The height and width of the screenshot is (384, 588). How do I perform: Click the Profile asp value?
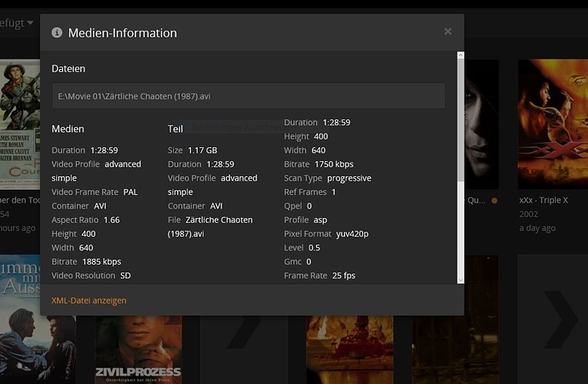coord(320,220)
